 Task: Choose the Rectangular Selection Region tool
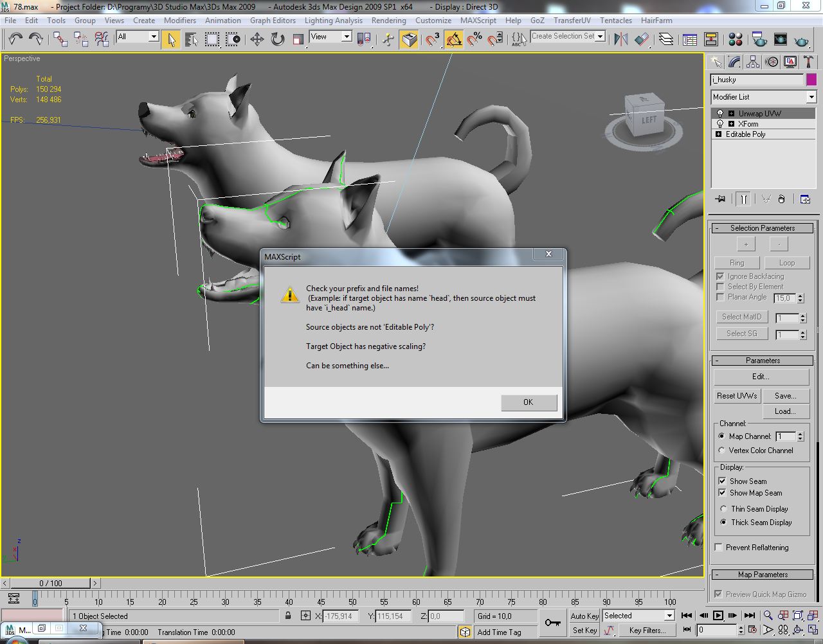coord(212,40)
